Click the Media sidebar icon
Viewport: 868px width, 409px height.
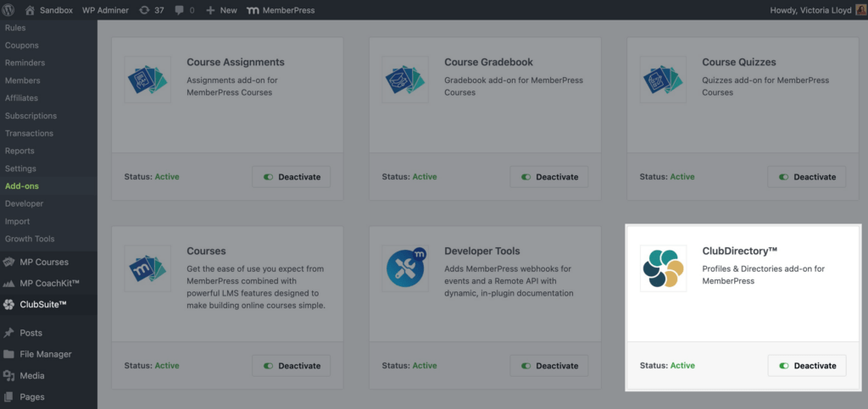point(8,375)
